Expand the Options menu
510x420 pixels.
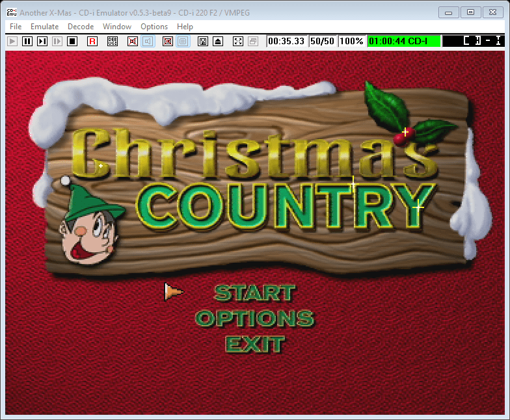point(154,27)
